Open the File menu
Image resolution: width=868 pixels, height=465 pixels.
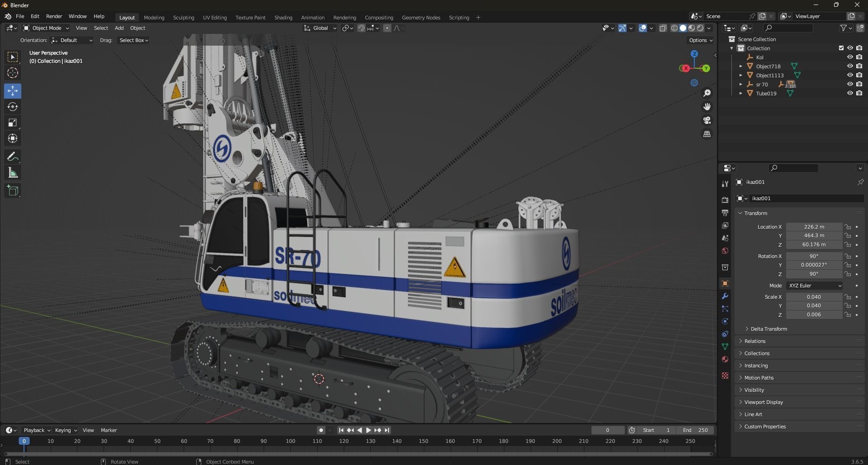pos(20,16)
